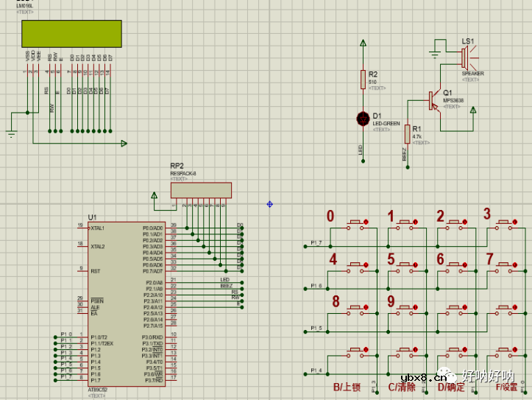The image size is (532, 400).
Task: Click the B/上锁 lock key label
Action: [347, 387]
